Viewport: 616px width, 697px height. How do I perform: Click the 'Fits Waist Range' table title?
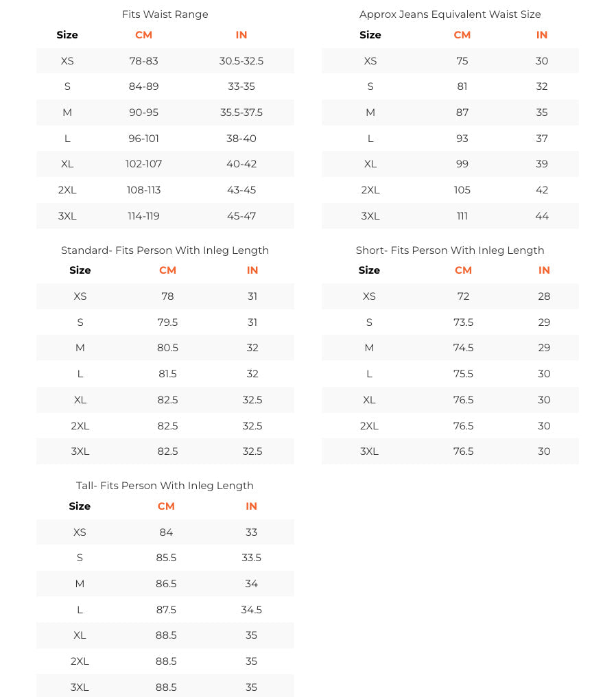point(165,14)
